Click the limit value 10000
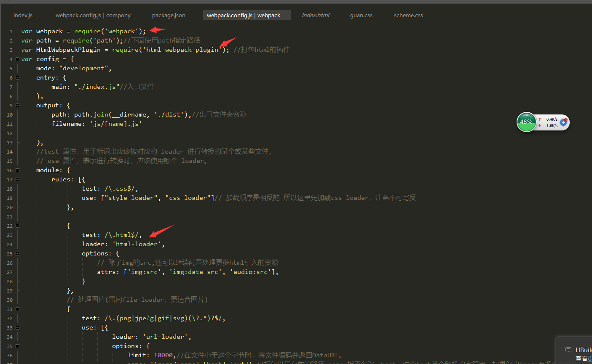The image size is (592, 364). (x=163, y=355)
